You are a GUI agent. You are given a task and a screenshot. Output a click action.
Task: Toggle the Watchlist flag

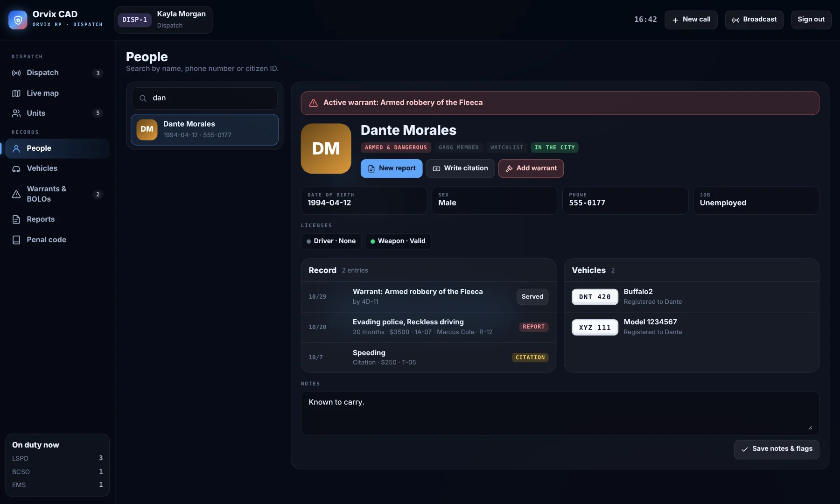[507, 147]
